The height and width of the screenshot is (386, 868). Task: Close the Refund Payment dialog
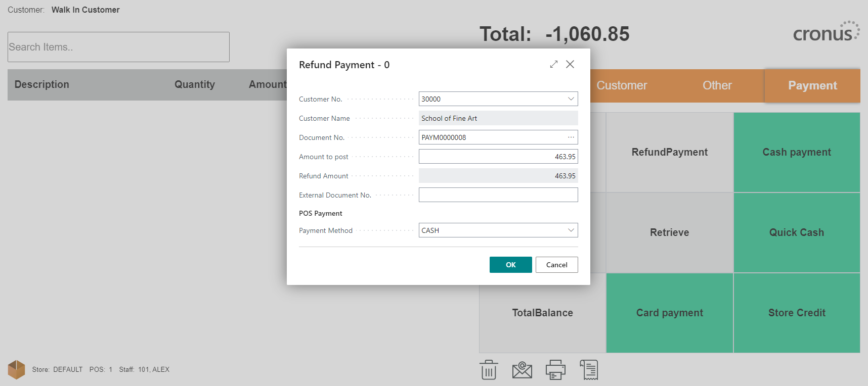click(x=570, y=64)
